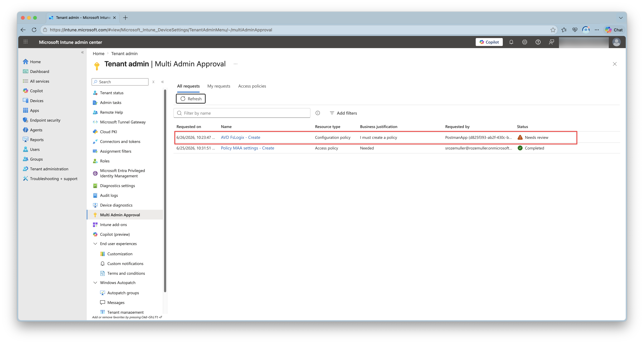Image resolution: width=644 pixels, height=344 pixels.
Task: Open portal settings gear
Action: (525, 42)
